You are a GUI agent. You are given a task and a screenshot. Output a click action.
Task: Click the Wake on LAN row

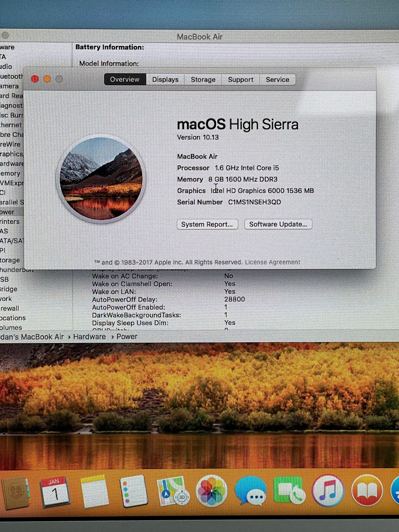[163, 292]
